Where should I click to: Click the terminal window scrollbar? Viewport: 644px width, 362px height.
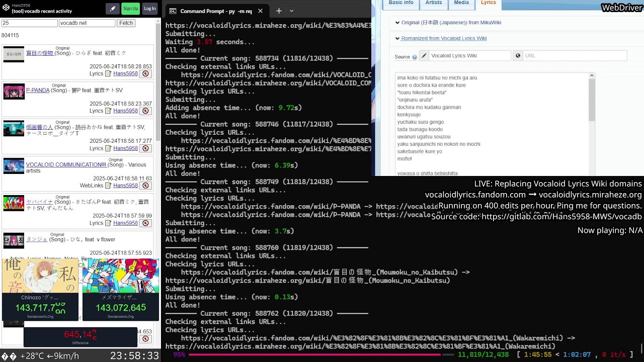pyautogui.click(x=642, y=348)
